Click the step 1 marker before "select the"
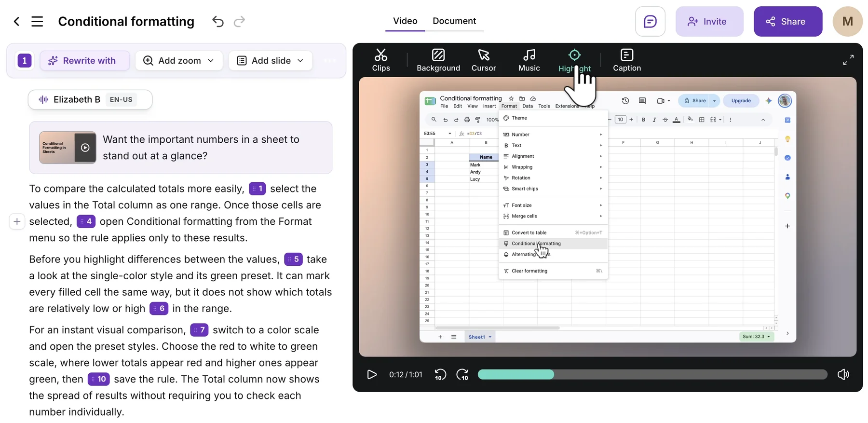The height and width of the screenshot is (423, 868). (258, 189)
